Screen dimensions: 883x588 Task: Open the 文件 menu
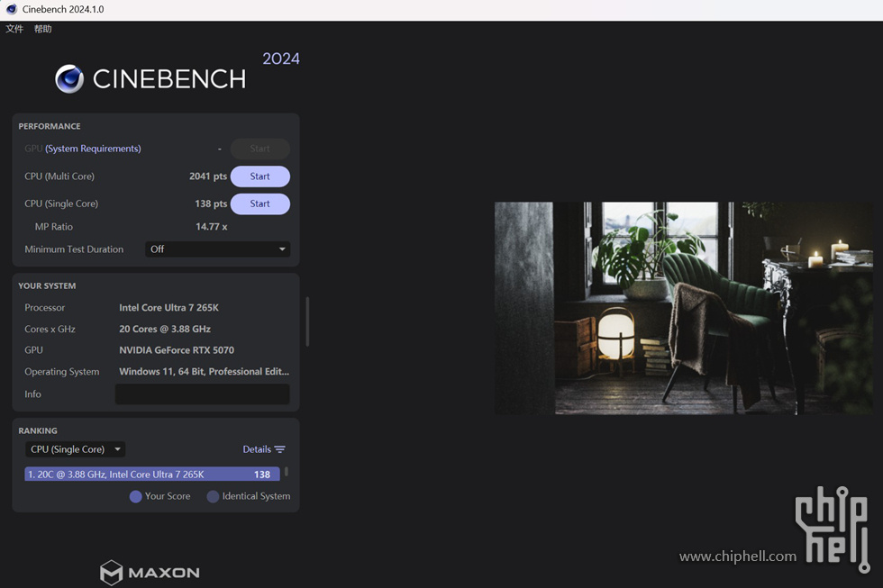pyautogui.click(x=14, y=29)
